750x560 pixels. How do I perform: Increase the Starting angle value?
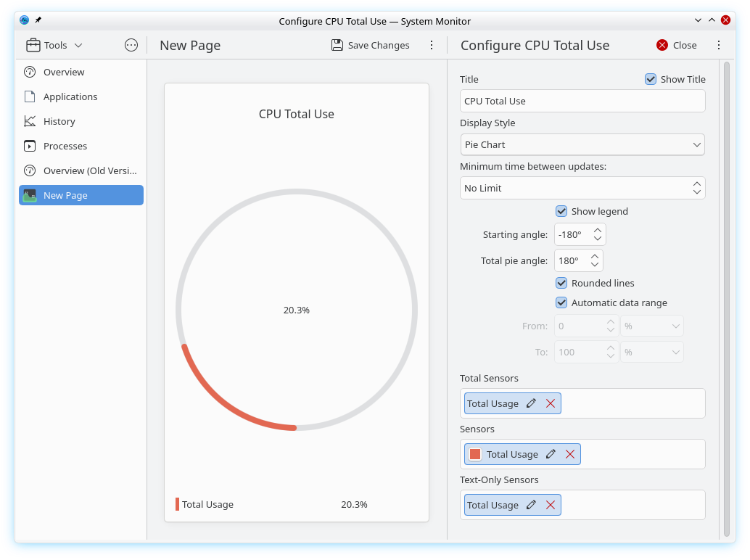(598, 230)
